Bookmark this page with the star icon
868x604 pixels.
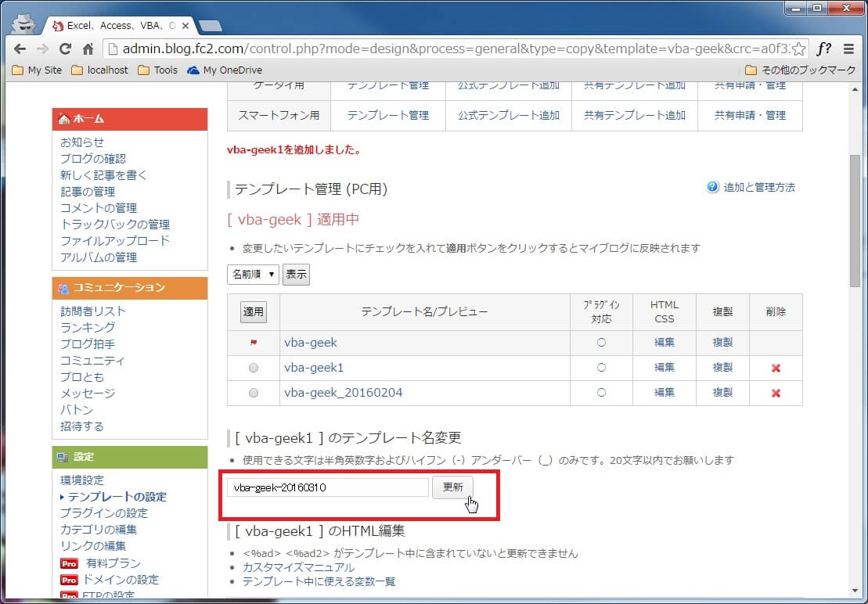coord(798,49)
